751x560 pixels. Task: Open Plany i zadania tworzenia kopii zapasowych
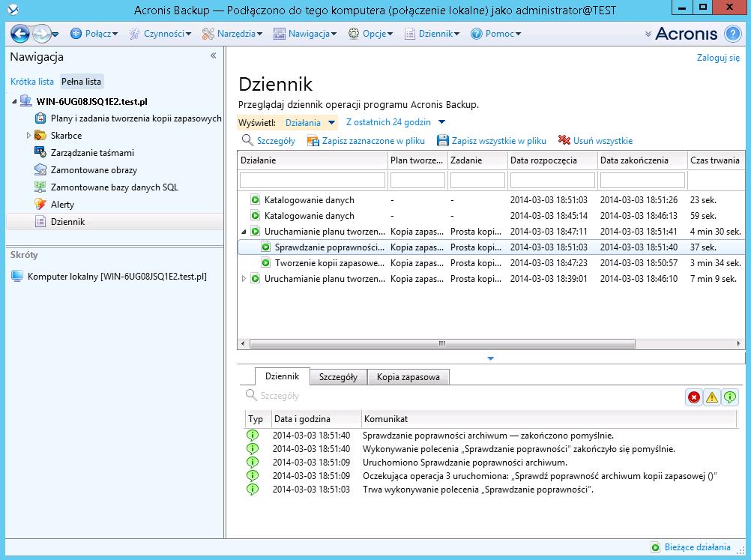point(136,118)
